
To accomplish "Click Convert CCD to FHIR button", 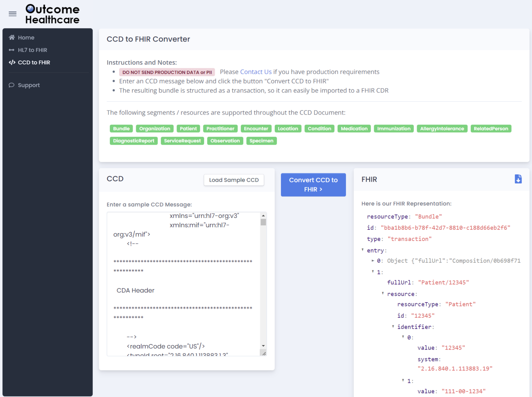I will 313,185.
